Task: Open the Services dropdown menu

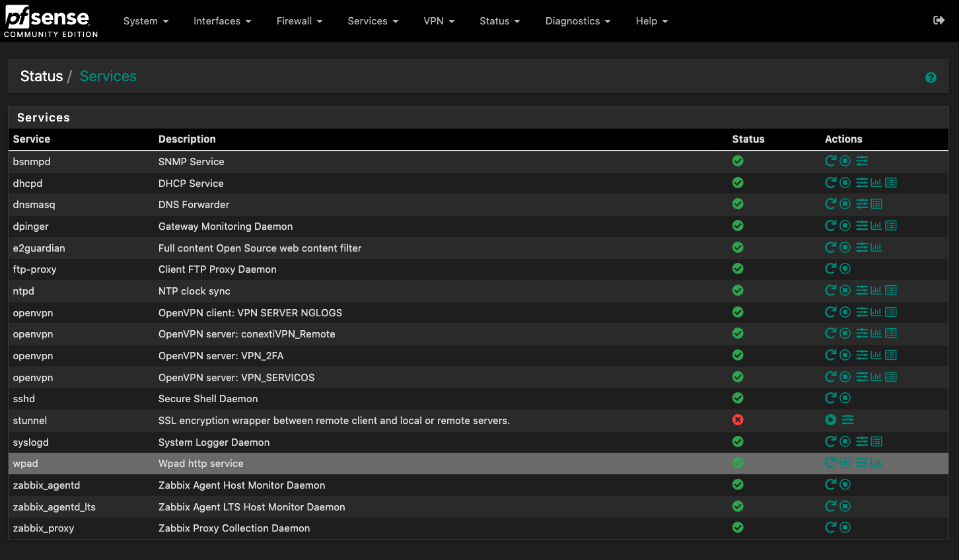Action: (x=373, y=21)
